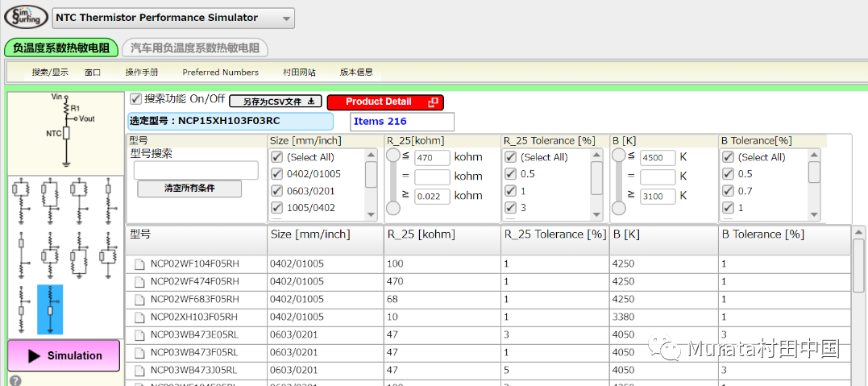Open the 窗口 menu
This screenshot has height=386, width=868.
[x=93, y=73]
